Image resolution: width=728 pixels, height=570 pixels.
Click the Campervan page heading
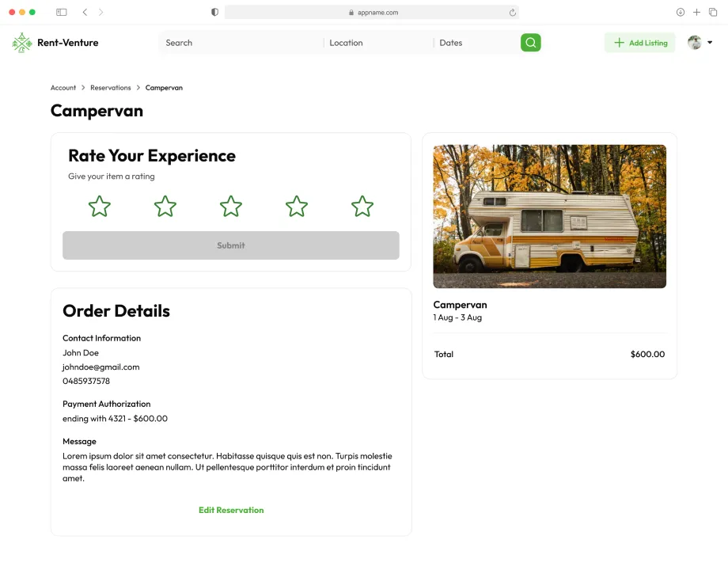[x=97, y=111]
